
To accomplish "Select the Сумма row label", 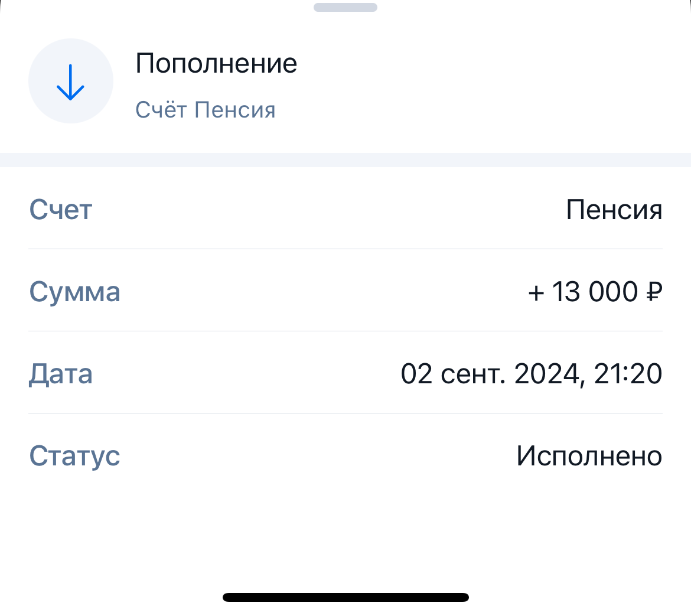I will tap(75, 292).
